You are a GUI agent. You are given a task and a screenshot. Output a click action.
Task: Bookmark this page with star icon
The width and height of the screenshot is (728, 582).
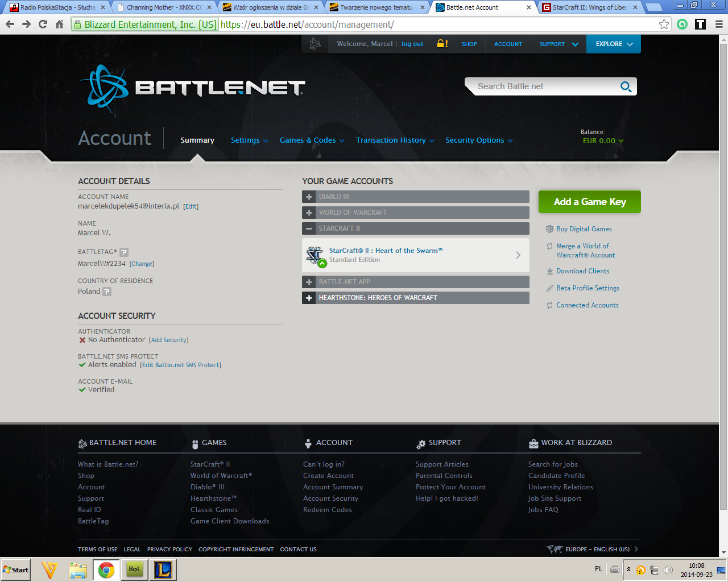664,24
